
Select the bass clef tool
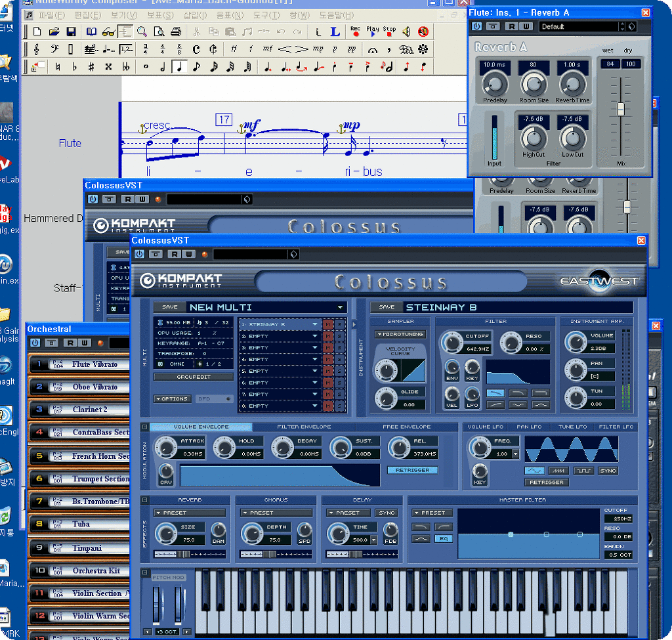tap(54, 49)
